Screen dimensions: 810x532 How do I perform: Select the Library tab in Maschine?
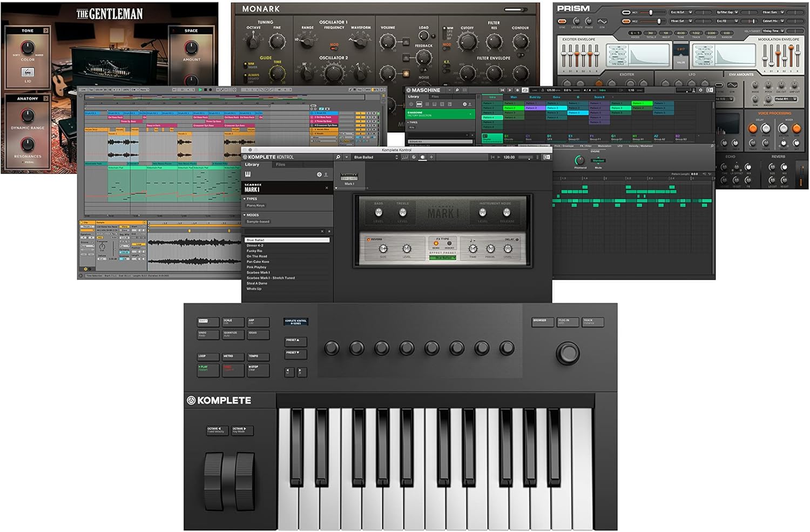(x=413, y=97)
